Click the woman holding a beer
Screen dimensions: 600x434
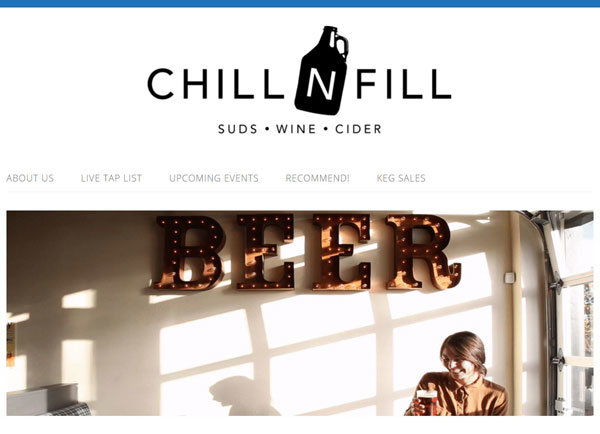457,374
